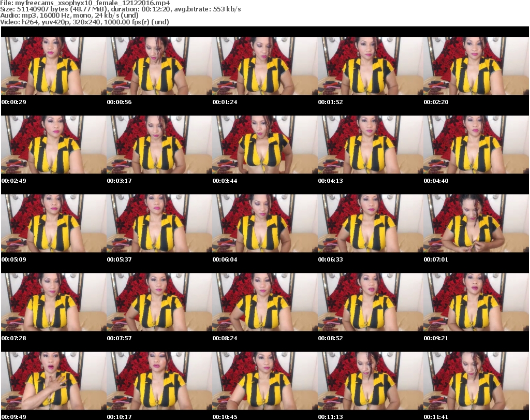Click the Audio mp3 info line
Image resolution: width=530 pixels, height=420 pixels.
pyautogui.click(x=69, y=16)
